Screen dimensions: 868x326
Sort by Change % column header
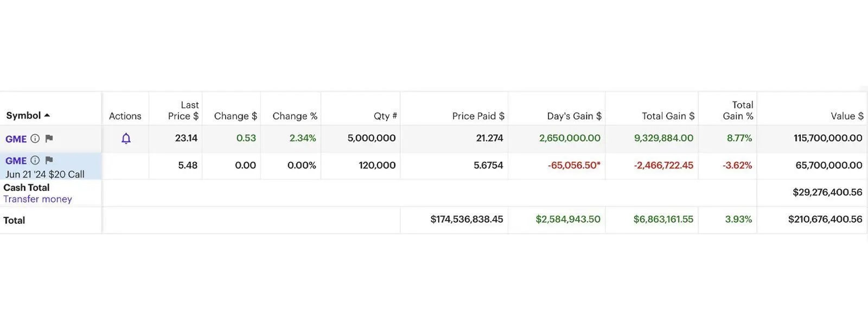coord(295,116)
